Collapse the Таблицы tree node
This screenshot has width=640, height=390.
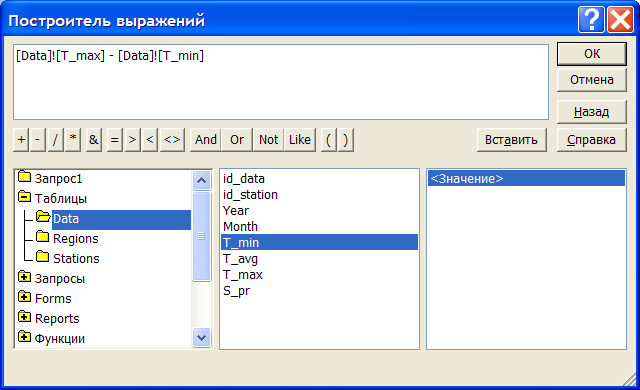tap(24, 197)
